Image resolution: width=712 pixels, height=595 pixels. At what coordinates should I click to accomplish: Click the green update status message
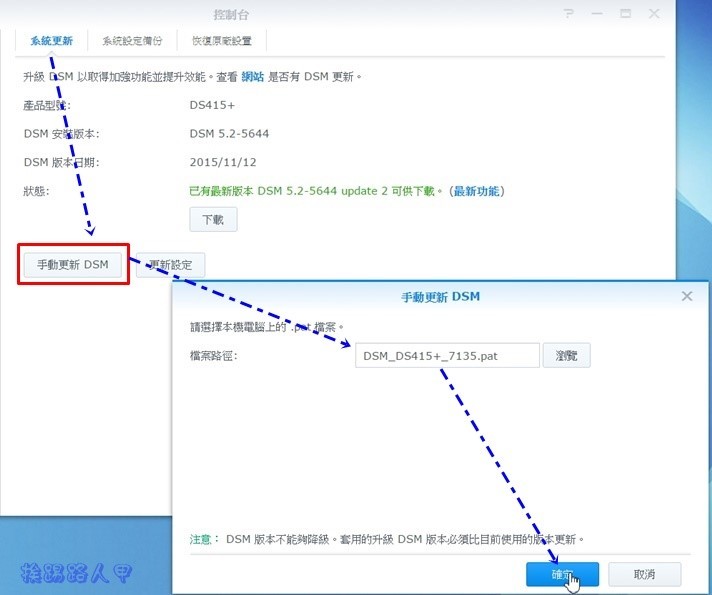click(x=316, y=191)
